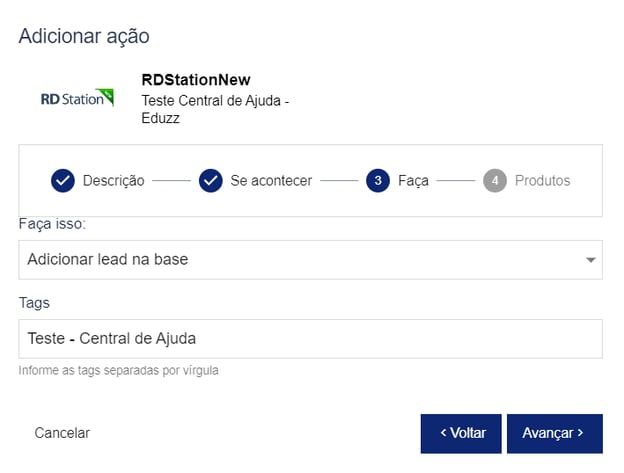Viewport: 624px width, 473px height.
Task: Click the Descrição step checkmark icon
Action: point(63,181)
